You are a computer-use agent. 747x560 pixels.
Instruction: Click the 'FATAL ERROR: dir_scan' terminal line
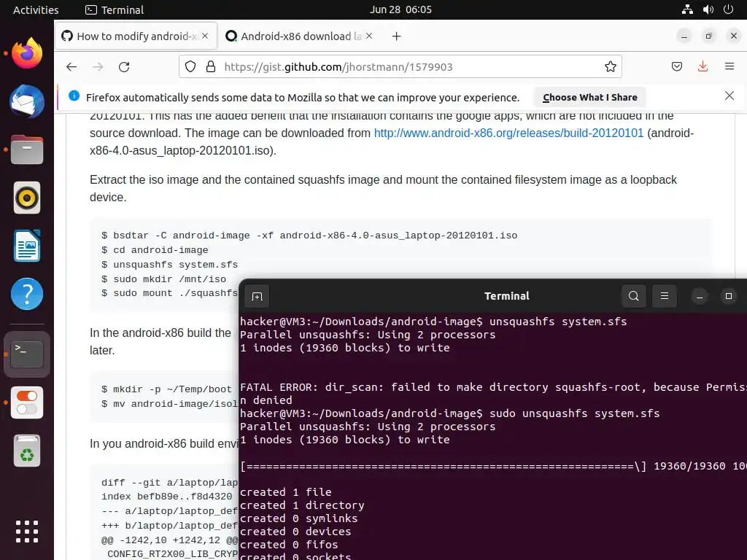coord(493,387)
